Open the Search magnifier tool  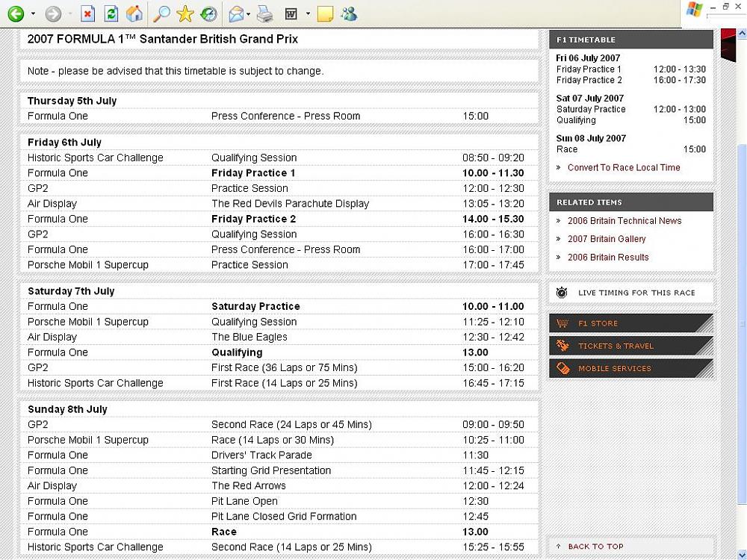(x=161, y=13)
